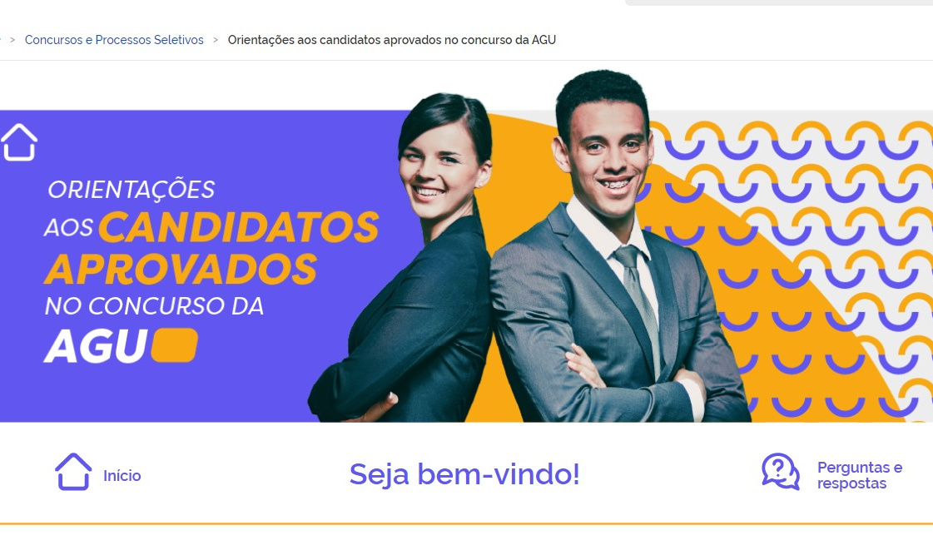933x560 pixels.
Task: Click the white house icon on the banner
Action: [19, 142]
